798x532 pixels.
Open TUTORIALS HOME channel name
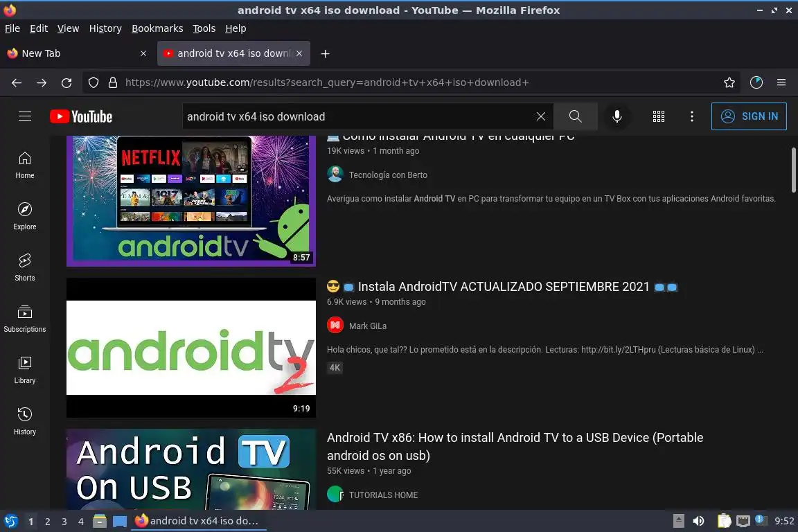pyautogui.click(x=383, y=495)
